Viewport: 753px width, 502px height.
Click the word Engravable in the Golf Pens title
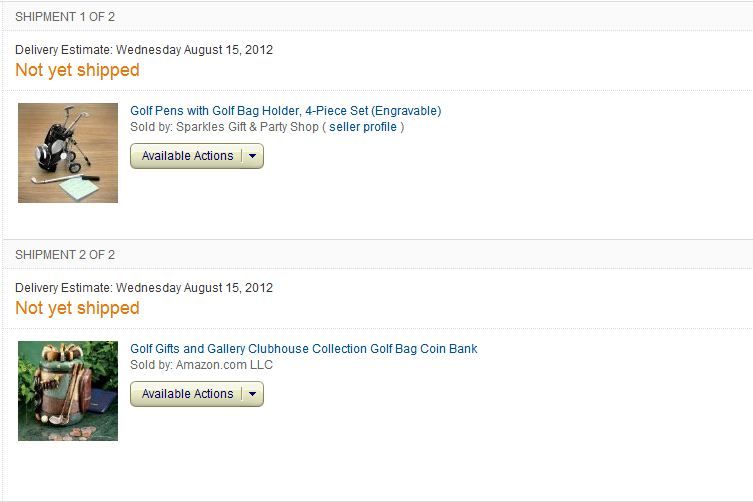[406, 111]
